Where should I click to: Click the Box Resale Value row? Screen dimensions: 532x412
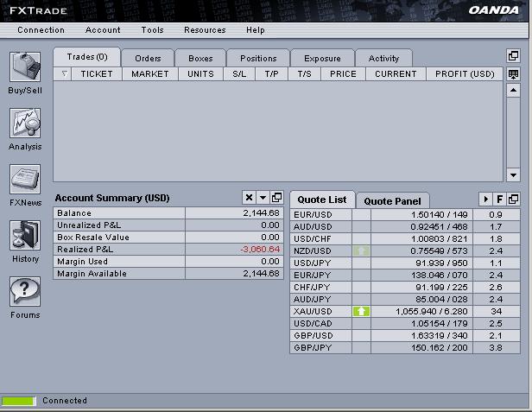pos(168,238)
